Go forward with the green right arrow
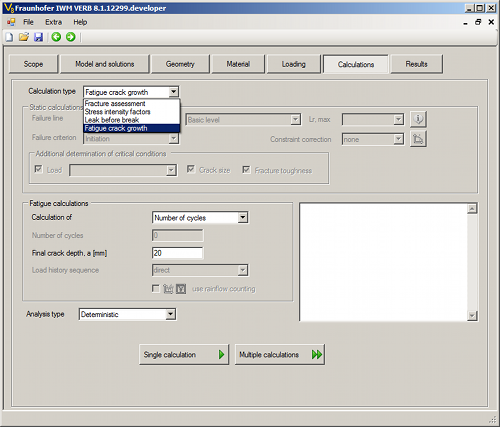Viewport: 500px width, 427px height. point(71,37)
